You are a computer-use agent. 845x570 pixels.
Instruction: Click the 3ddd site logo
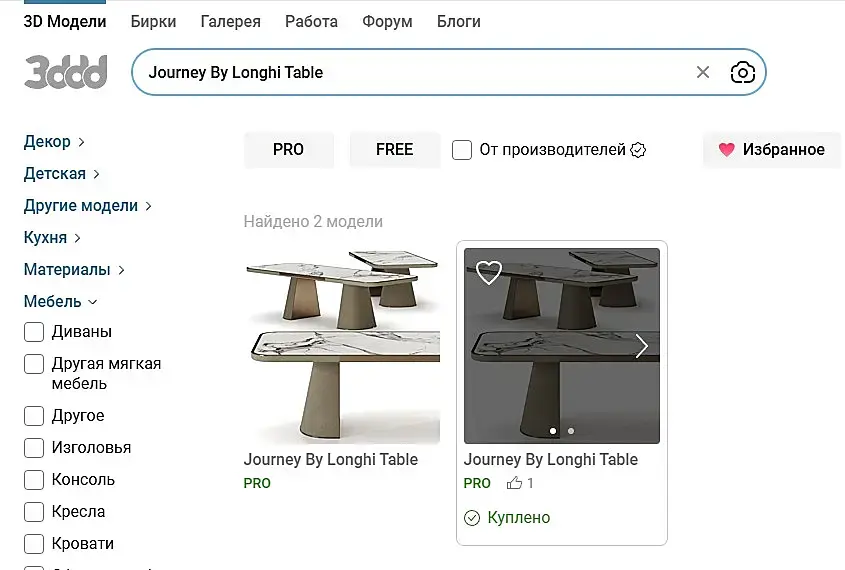tap(65, 72)
